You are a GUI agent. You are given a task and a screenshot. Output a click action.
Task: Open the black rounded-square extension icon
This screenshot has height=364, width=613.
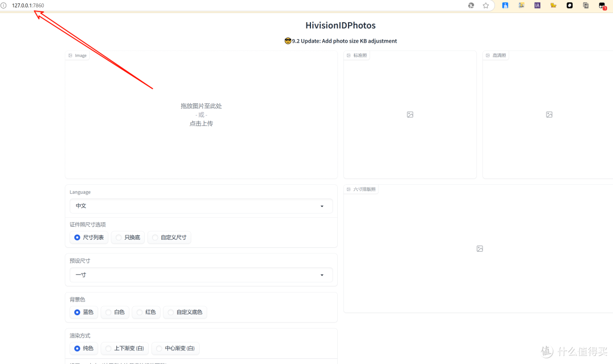[570, 6]
